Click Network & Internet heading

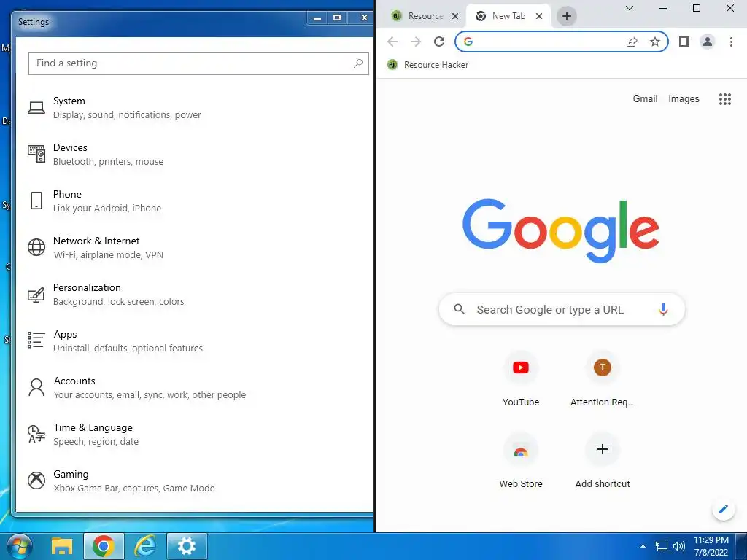click(x=96, y=241)
